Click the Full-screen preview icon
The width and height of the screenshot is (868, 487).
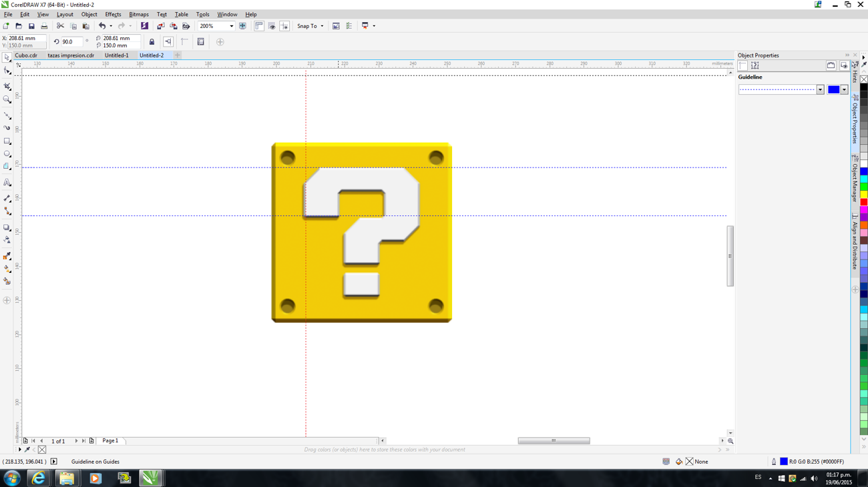242,26
